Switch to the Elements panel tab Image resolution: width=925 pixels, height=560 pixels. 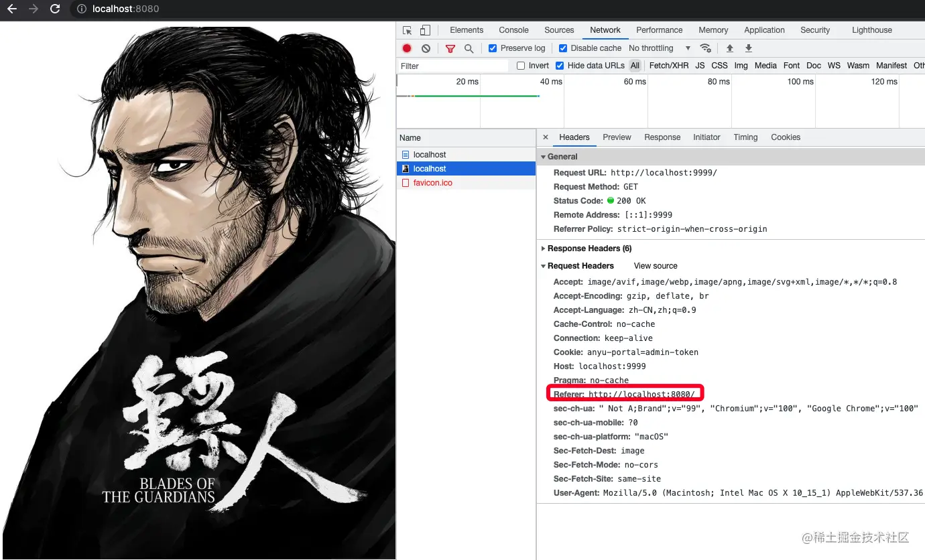(x=467, y=30)
